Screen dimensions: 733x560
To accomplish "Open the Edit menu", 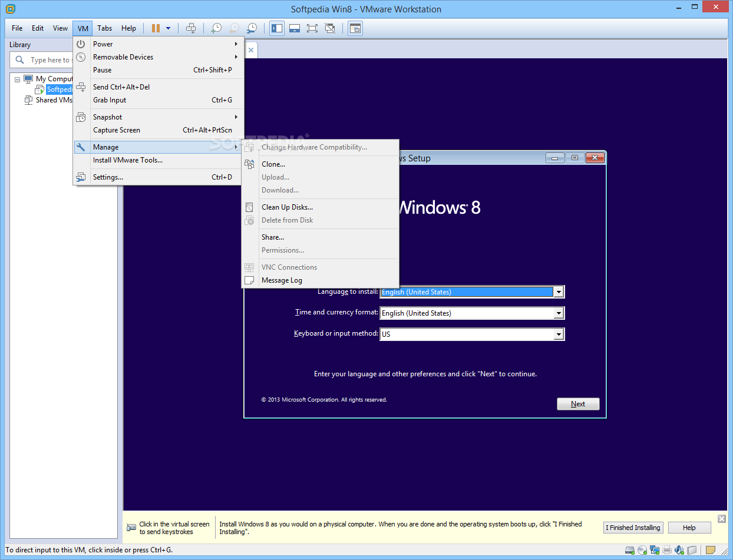I will click(x=38, y=28).
